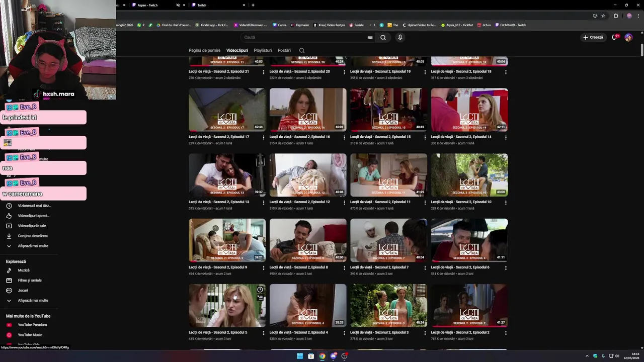
Task: Open the FitchFtw89 - Twitch bookmark
Action: (511, 25)
